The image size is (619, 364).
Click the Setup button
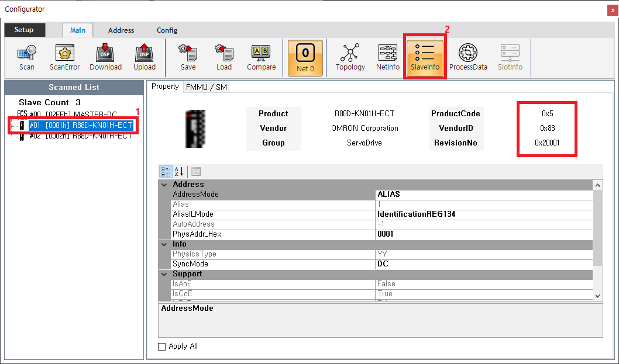24,30
